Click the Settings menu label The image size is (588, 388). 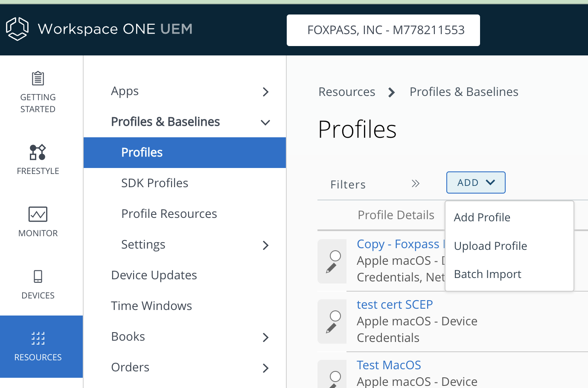tap(143, 245)
